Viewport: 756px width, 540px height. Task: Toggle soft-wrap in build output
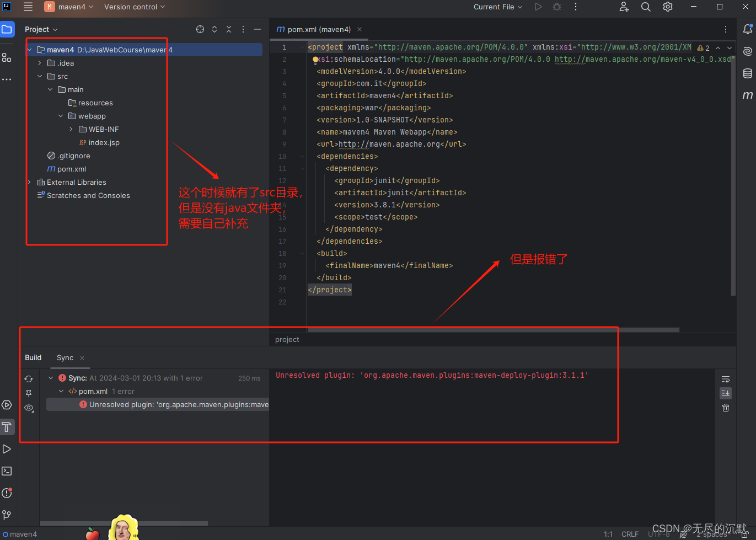click(x=726, y=379)
